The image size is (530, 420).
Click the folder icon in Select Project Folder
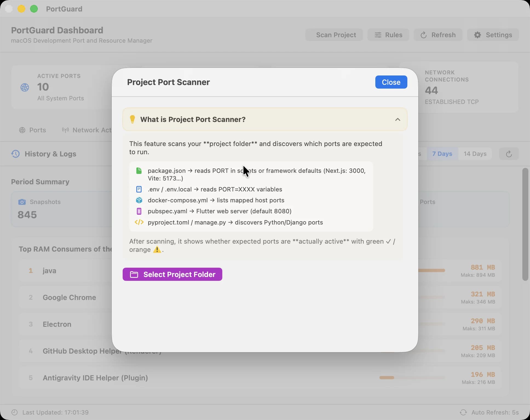(x=134, y=275)
